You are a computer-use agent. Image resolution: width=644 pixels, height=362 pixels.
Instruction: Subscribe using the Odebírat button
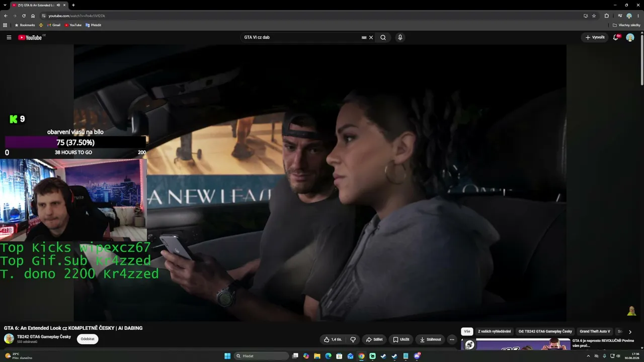88,339
